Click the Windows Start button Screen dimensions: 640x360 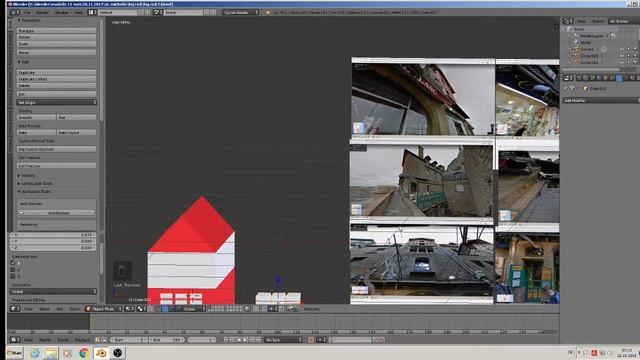[15, 353]
